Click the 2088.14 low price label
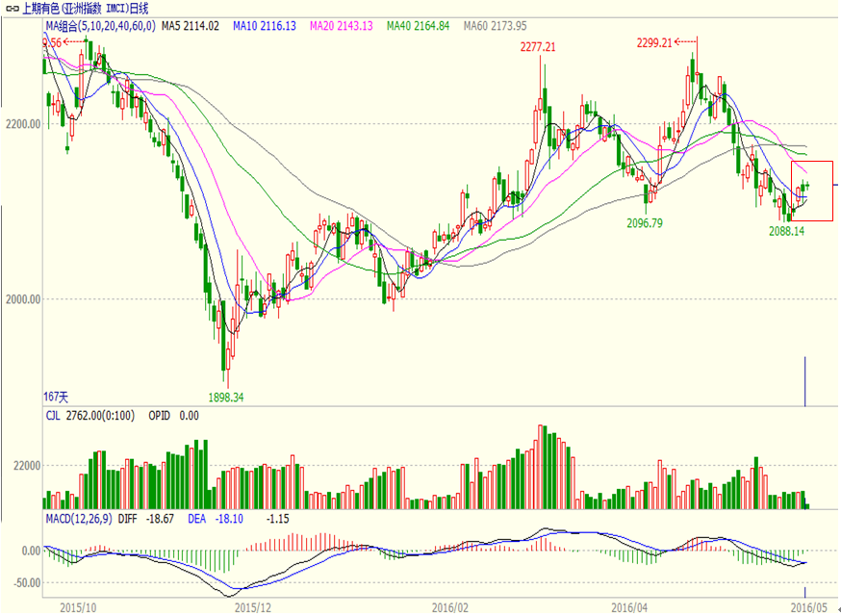 (x=786, y=231)
